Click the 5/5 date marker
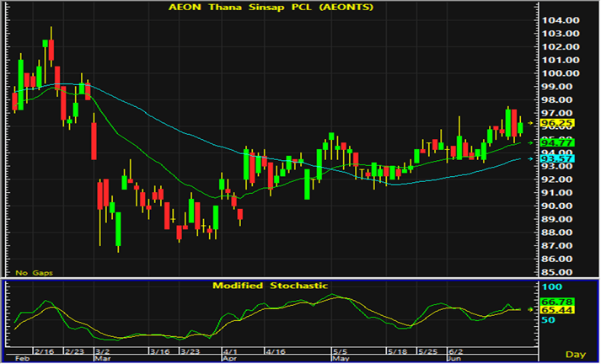 pos(341,351)
